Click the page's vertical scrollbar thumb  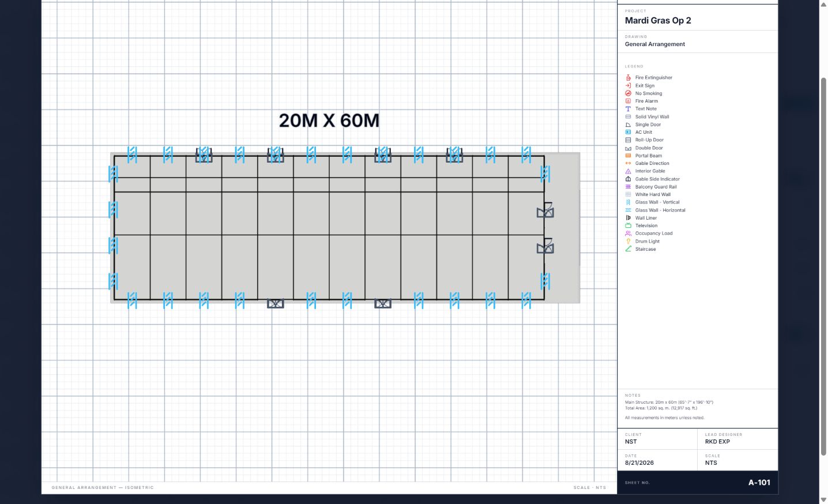click(x=823, y=266)
